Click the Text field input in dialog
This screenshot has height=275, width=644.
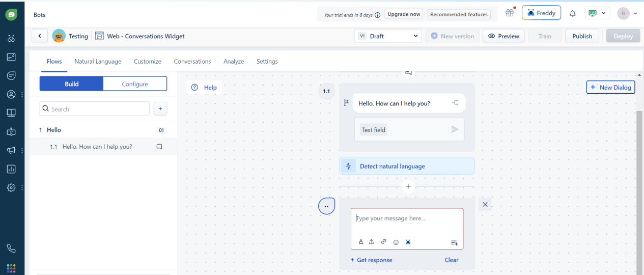[409, 129]
